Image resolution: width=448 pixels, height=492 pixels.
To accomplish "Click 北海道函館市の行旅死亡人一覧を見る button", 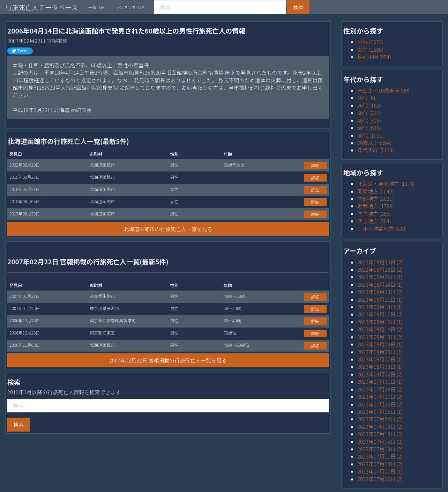I will tap(168, 229).
